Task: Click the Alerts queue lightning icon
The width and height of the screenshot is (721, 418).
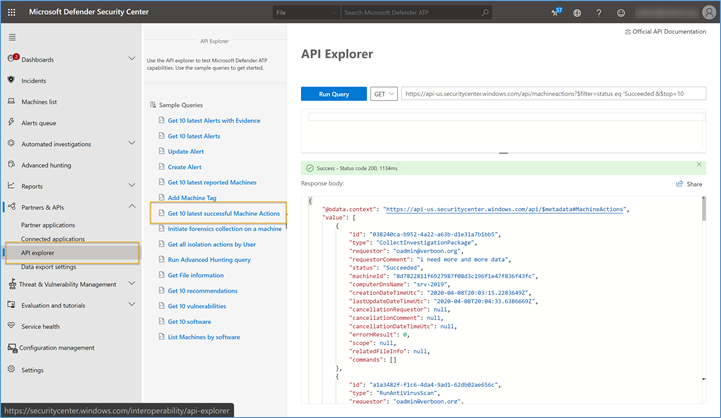Action: (11, 122)
